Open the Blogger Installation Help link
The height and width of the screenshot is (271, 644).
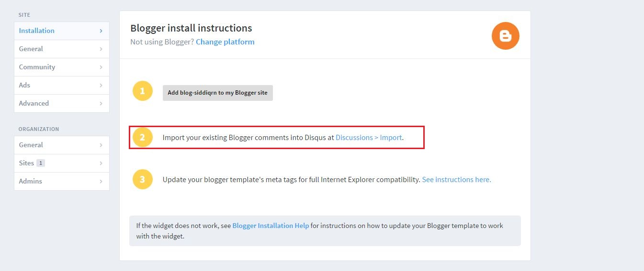tap(271, 226)
